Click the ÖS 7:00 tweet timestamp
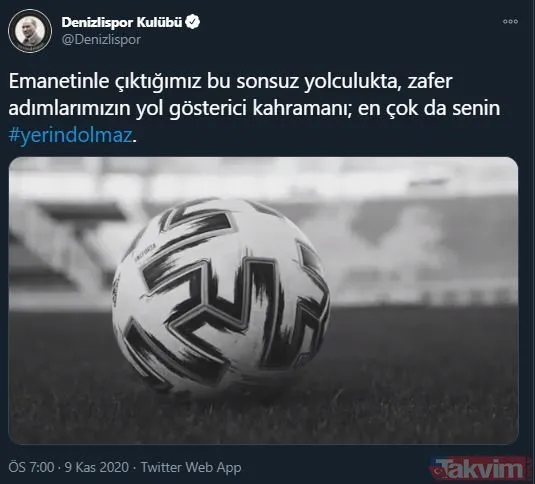The image size is (535, 484). [x=31, y=467]
